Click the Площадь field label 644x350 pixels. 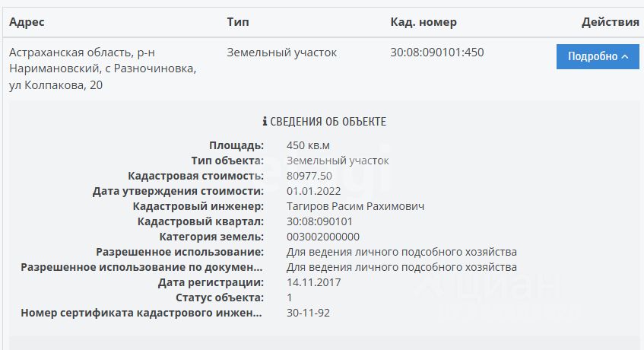tap(236, 145)
